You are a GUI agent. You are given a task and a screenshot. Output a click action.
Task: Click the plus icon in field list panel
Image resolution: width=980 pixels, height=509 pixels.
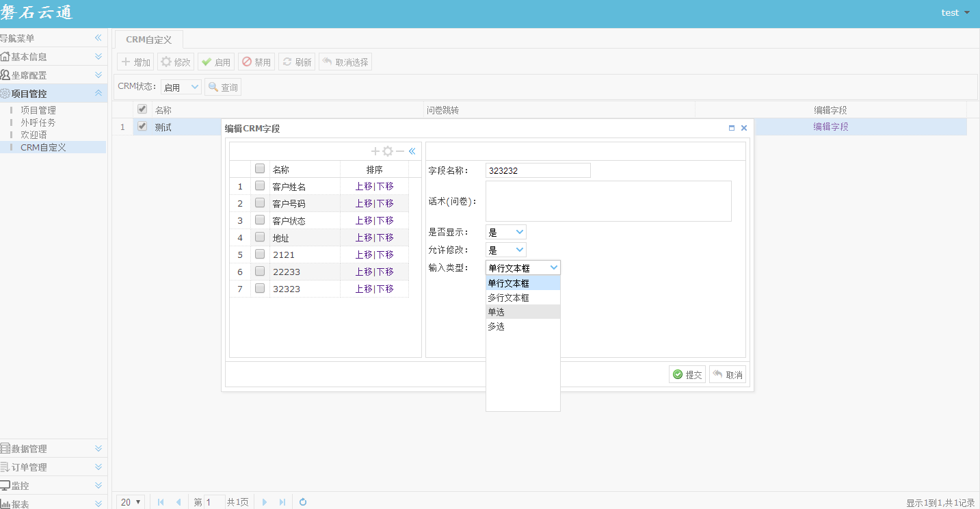pos(375,151)
